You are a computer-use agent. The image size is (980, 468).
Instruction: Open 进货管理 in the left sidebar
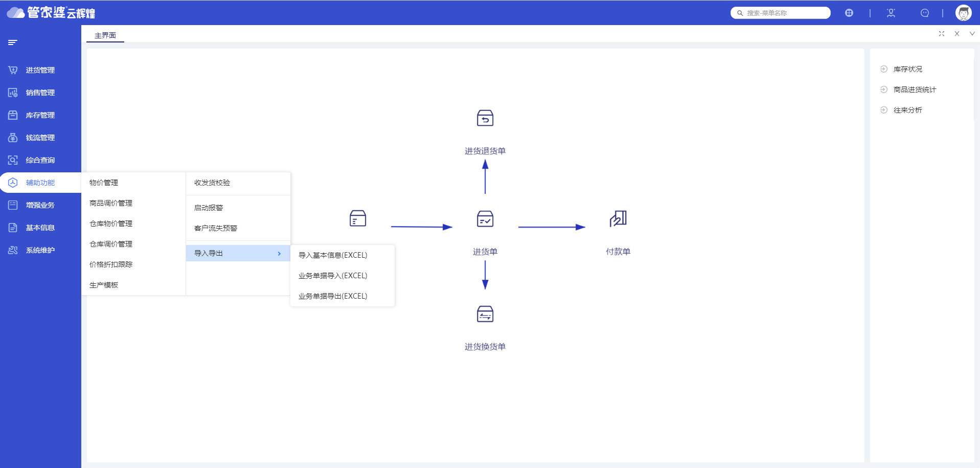click(40, 70)
